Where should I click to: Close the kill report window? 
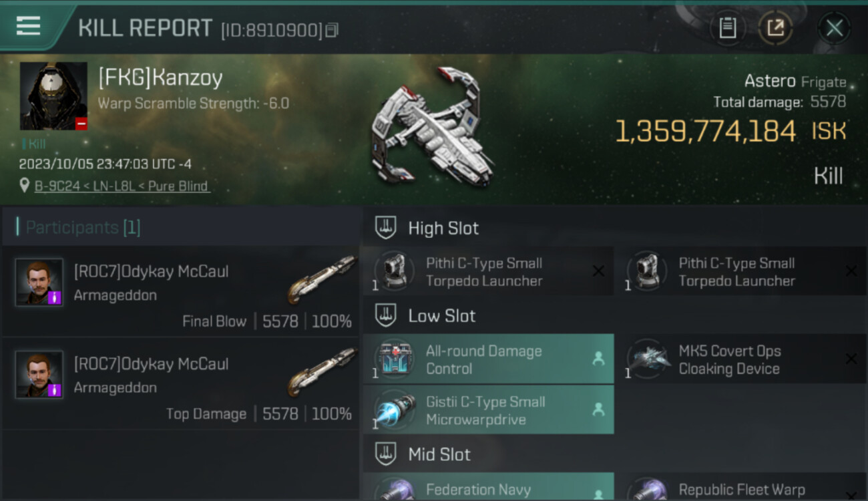point(835,28)
